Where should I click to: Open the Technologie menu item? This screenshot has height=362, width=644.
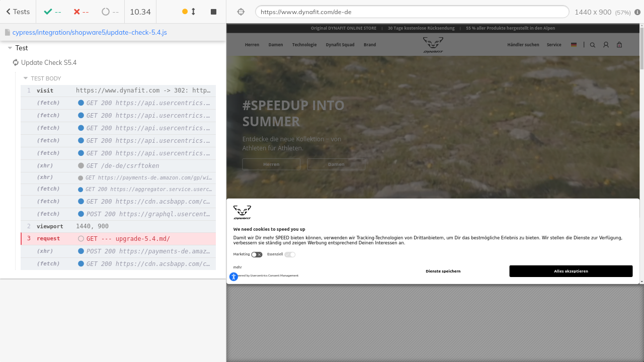(x=304, y=45)
